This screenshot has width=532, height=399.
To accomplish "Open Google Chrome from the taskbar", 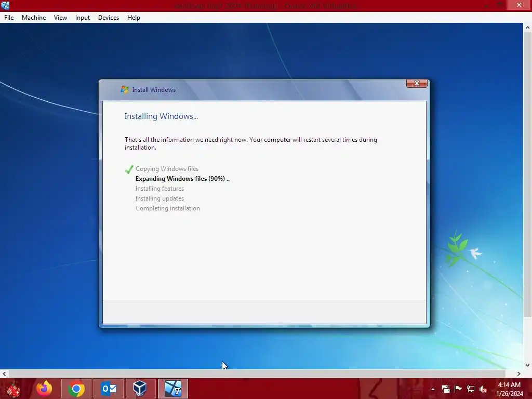I will [76, 389].
